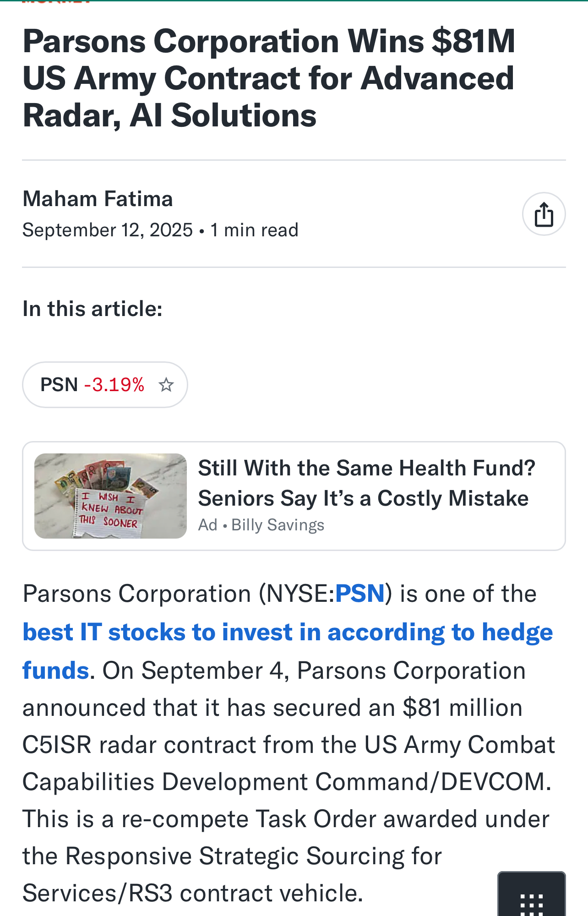This screenshot has width=588, height=916.
Task: Click "Seniors Say It's a Costly Mistake" ad text
Action: [363, 498]
